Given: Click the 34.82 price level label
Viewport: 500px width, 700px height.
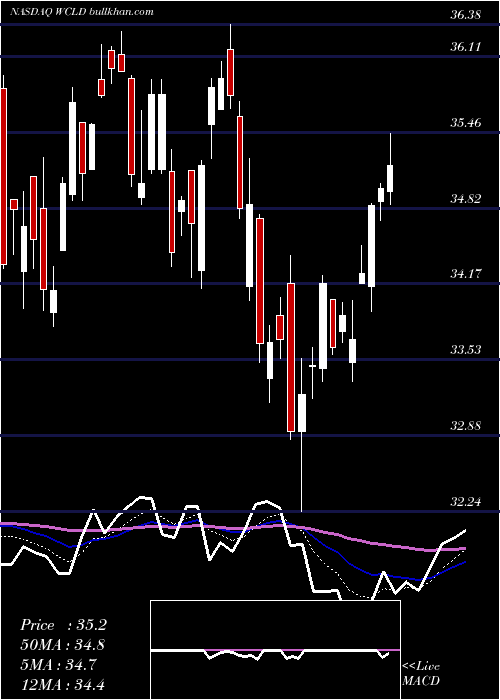Looking at the screenshot, I should 466,198.
